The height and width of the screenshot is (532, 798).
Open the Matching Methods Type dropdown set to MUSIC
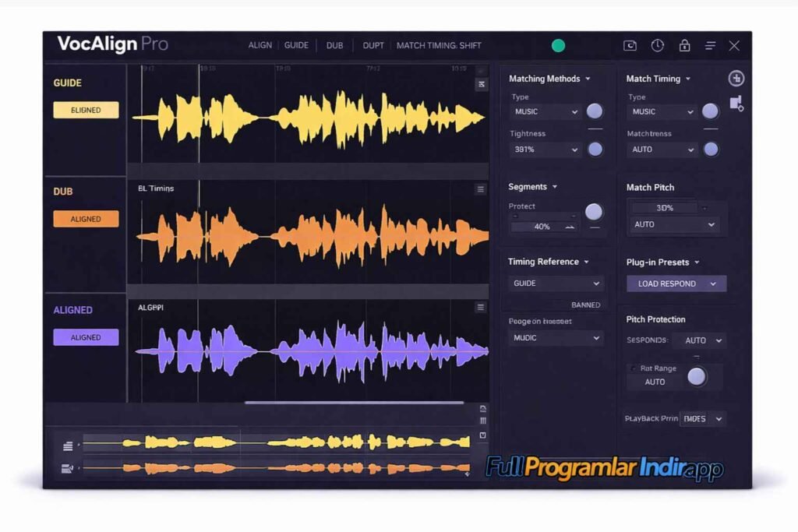544,112
